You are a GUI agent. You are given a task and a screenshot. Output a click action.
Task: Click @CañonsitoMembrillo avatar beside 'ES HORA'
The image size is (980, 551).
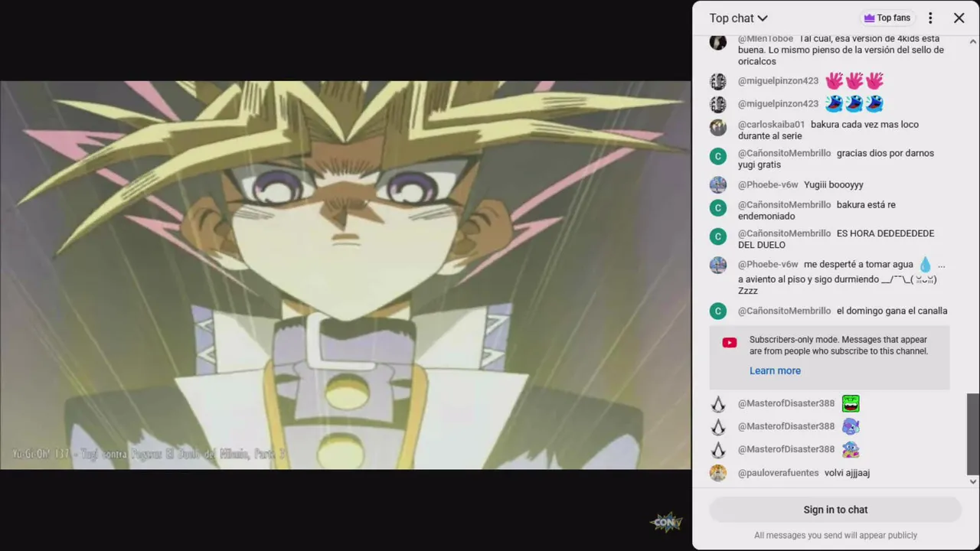coord(718,236)
